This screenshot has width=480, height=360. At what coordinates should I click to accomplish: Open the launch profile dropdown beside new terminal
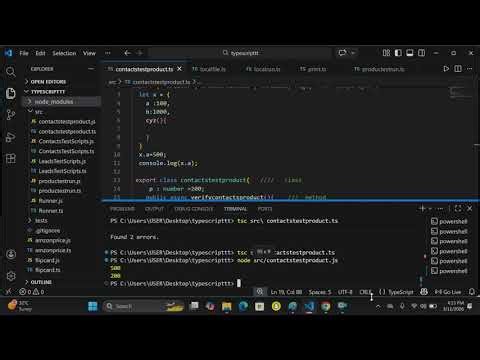click(431, 209)
